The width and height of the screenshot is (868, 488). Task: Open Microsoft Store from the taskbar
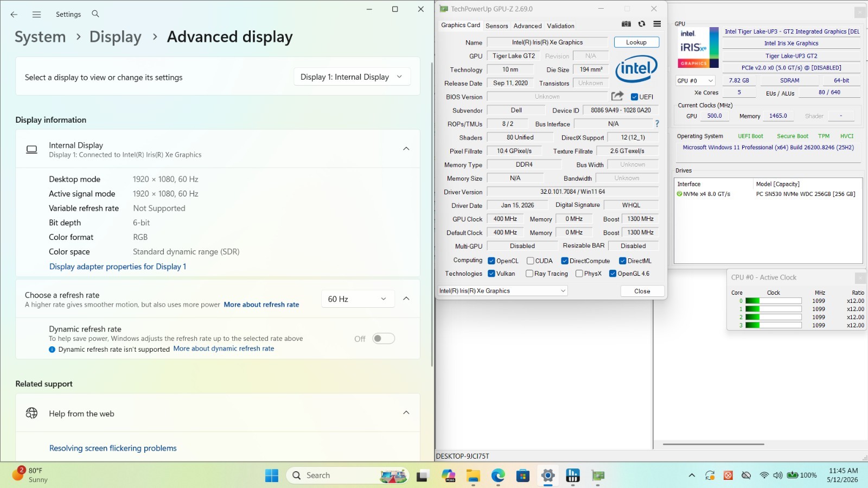523,476
